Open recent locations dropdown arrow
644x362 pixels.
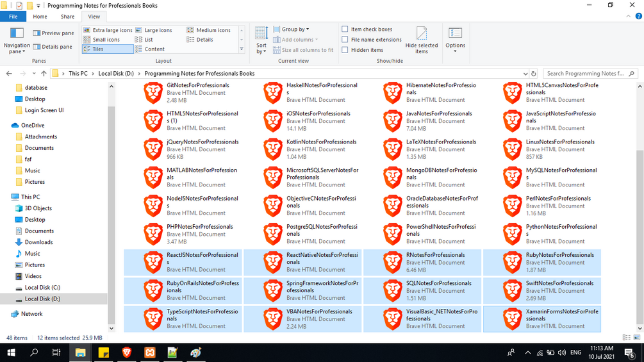(34, 74)
